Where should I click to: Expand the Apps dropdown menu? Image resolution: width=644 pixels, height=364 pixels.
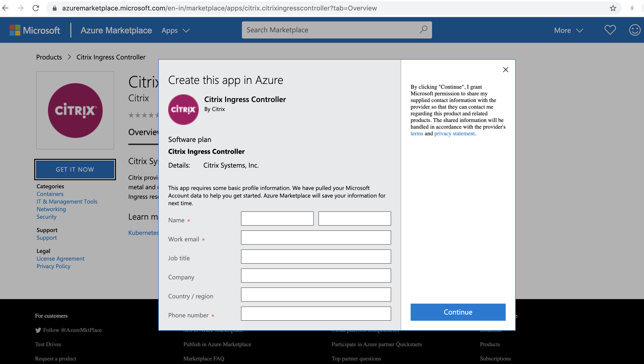click(x=176, y=30)
